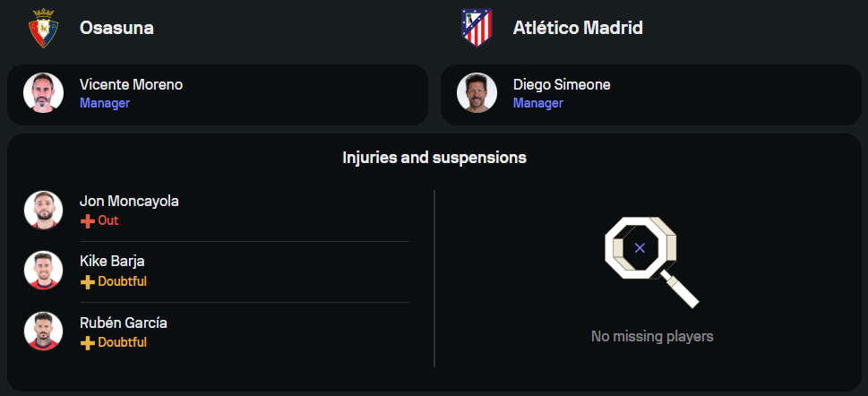Open Diego Simeone's manager photo

click(x=477, y=93)
